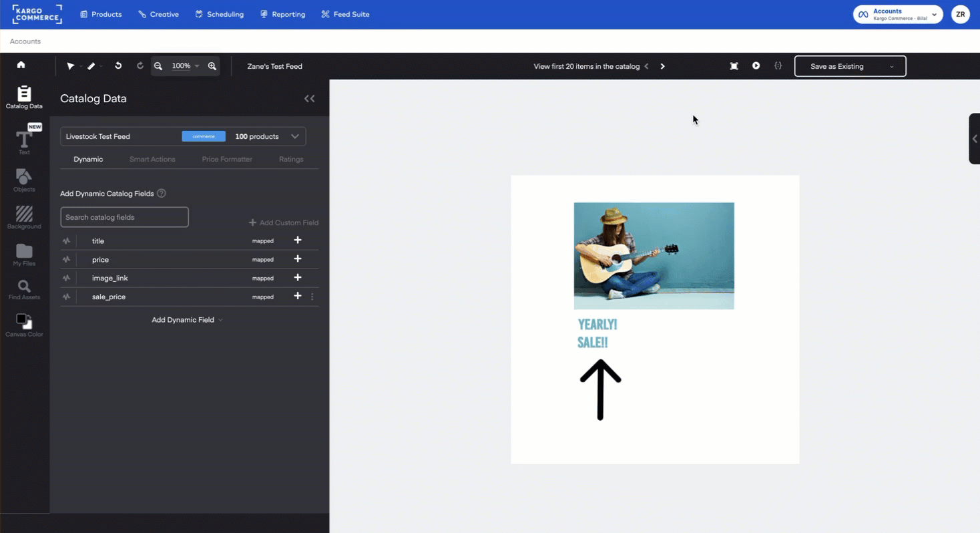The image size is (980, 533).
Task: Open Canvas Color settings
Action: coord(24,323)
